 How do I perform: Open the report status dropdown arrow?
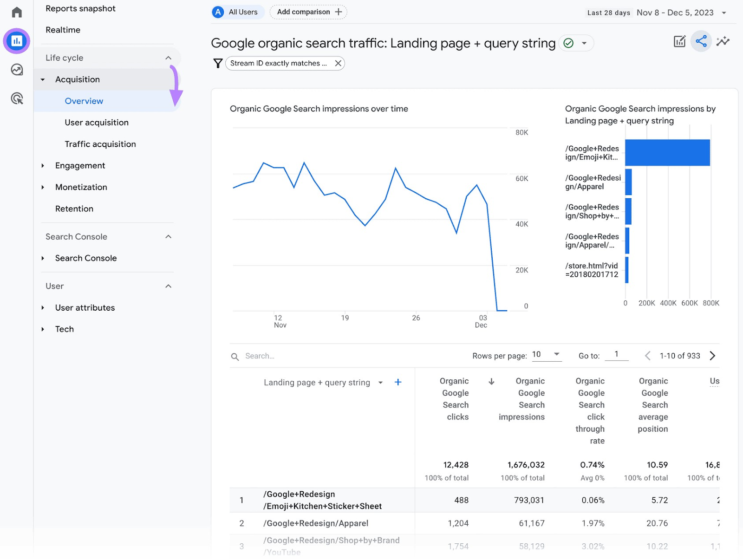584,43
